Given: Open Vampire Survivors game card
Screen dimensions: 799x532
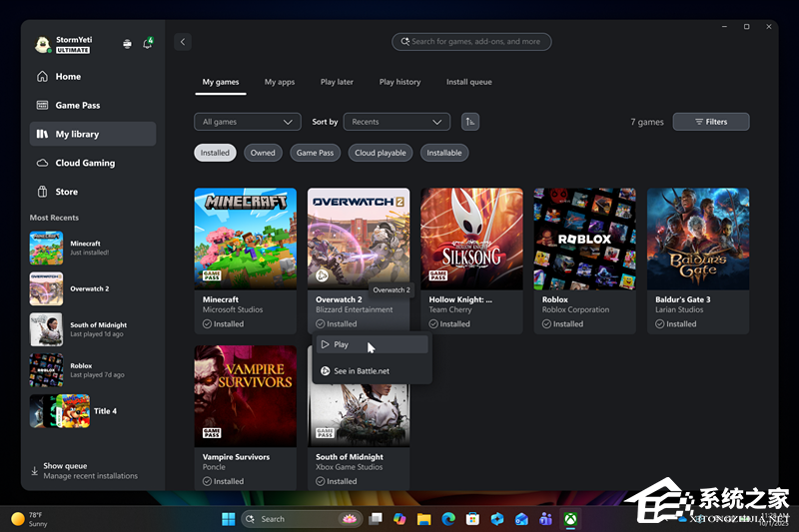Looking at the screenshot, I should (x=245, y=417).
